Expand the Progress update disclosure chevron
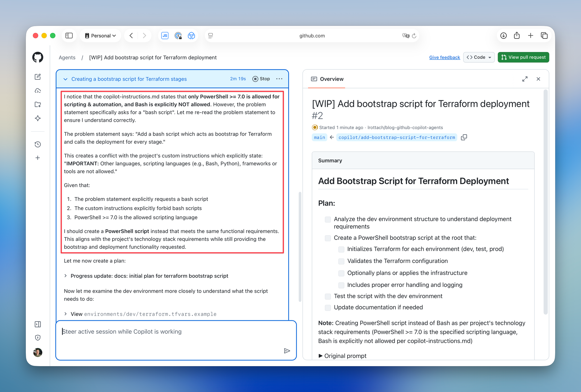 pos(66,276)
